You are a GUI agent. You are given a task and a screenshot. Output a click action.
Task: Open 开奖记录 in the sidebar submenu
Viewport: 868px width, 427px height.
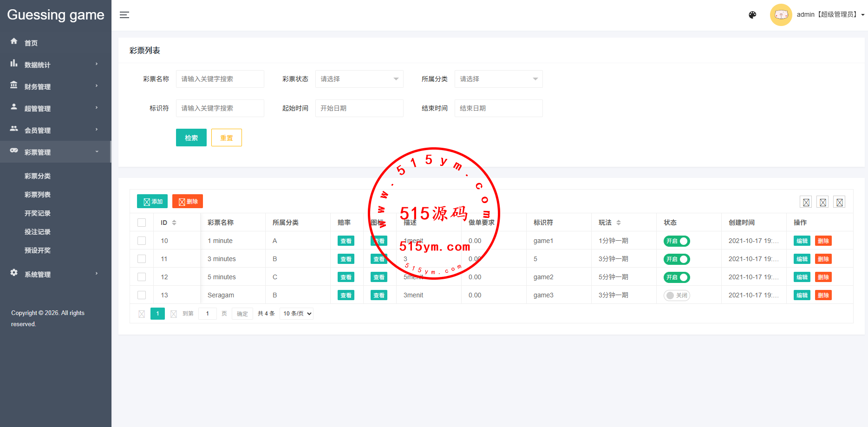pos(38,213)
